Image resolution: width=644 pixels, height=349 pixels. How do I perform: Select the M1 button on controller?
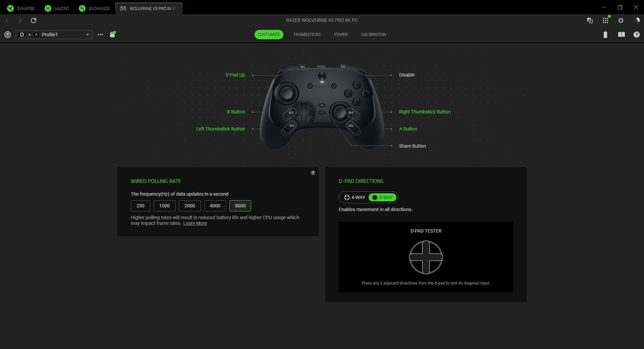303,67
